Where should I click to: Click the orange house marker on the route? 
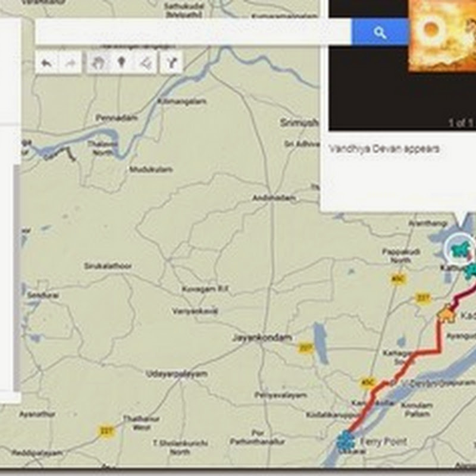click(447, 314)
